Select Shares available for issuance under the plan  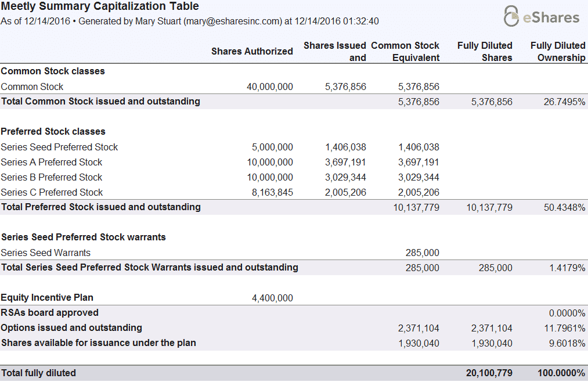[99, 343]
